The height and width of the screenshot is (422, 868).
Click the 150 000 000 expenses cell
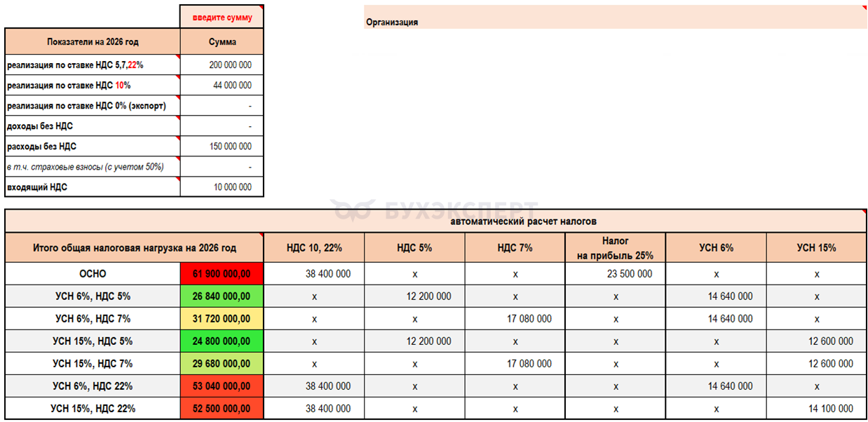pyautogui.click(x=222, y=147)
